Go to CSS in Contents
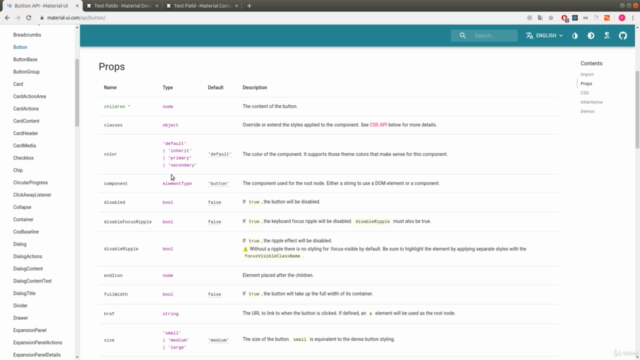Image resolution: width=640 pixels, height=360 pixels. point(584,93)
